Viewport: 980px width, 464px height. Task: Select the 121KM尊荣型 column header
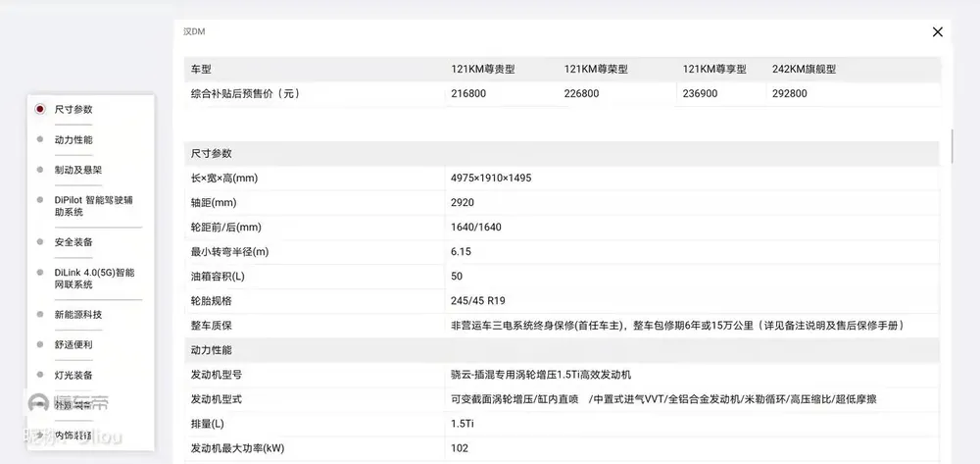pos(596,70)
